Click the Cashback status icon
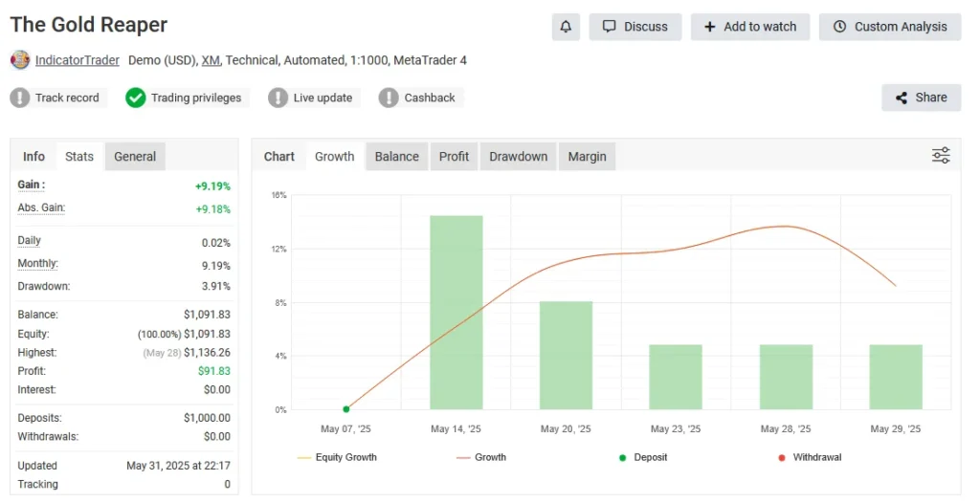The image size is (980, 503). coord(389,98)
